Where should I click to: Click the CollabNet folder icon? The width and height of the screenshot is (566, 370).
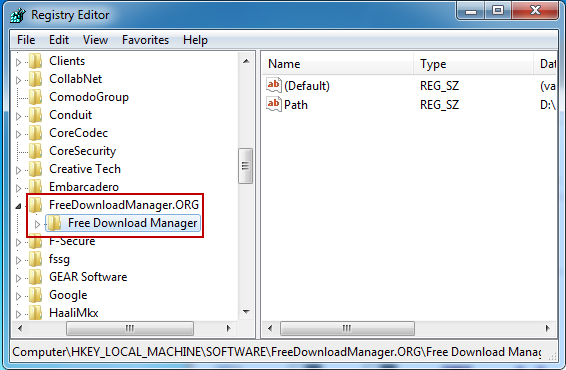[35, 79]
